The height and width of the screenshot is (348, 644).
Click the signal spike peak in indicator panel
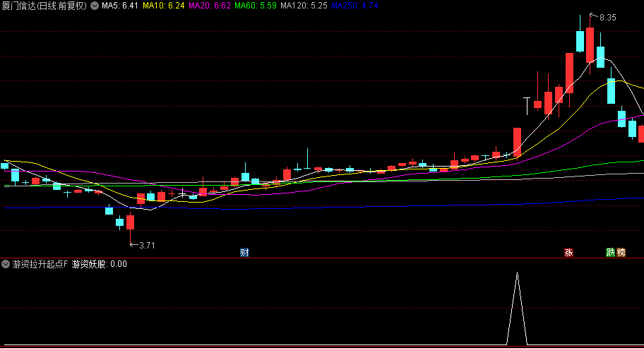pyautogui.click(x=517, y=273)
